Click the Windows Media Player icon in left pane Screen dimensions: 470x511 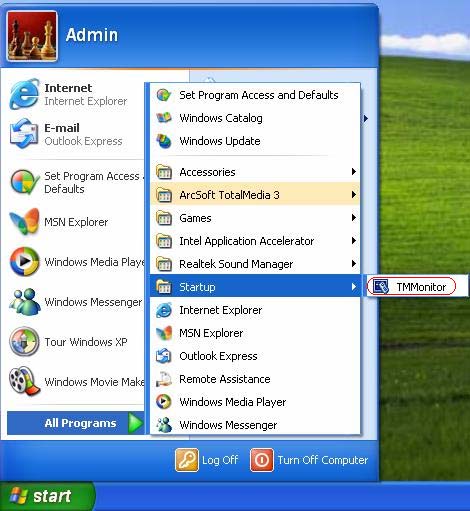(24, 262)
